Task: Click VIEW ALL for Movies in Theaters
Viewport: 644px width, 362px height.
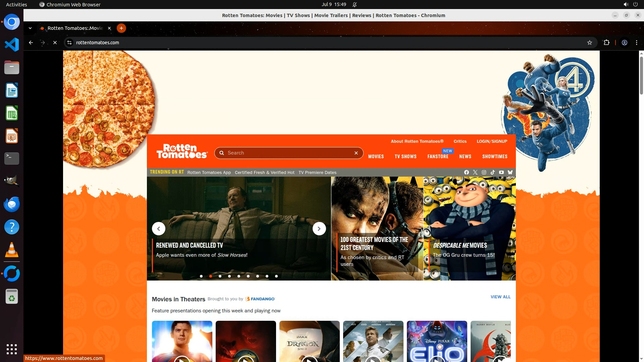Action: point(500,297)
